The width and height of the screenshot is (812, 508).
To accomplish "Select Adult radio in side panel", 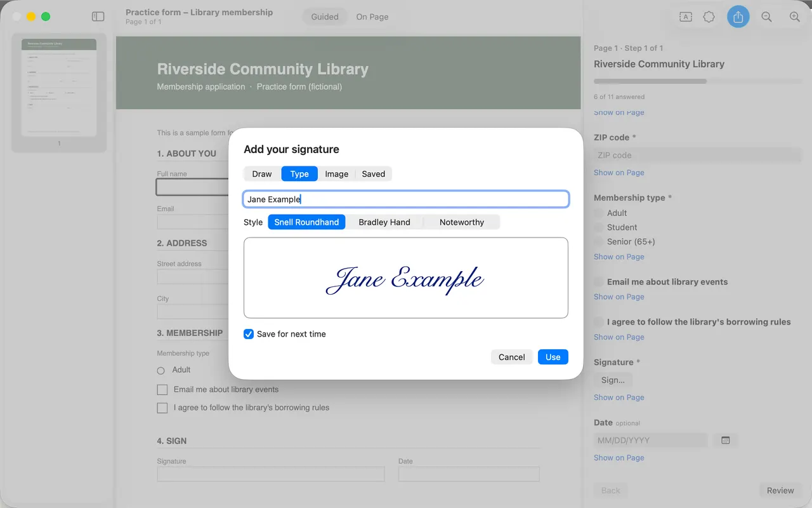I will 598,213.
